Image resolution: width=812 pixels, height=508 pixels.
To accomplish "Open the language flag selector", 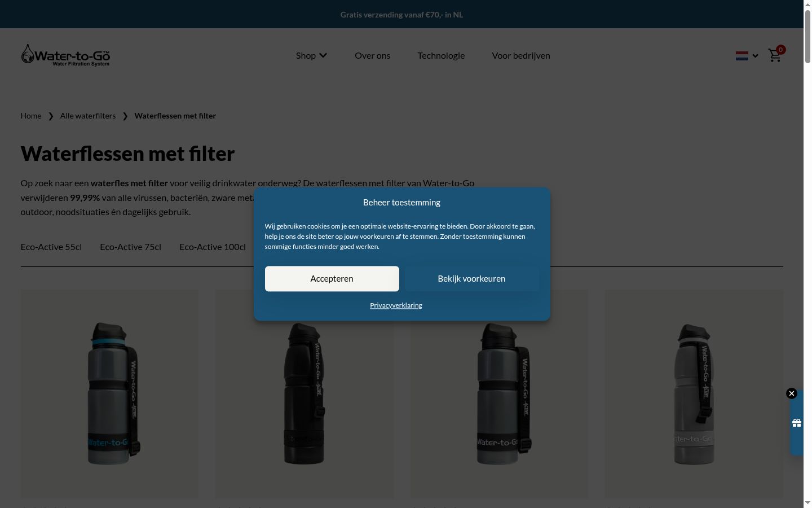I will [747, 55].
